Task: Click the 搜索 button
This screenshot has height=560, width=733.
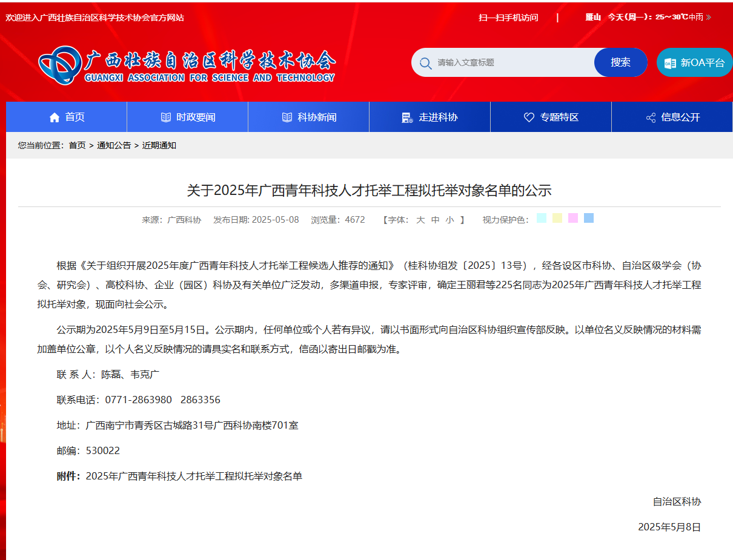Action: [621, 62]
